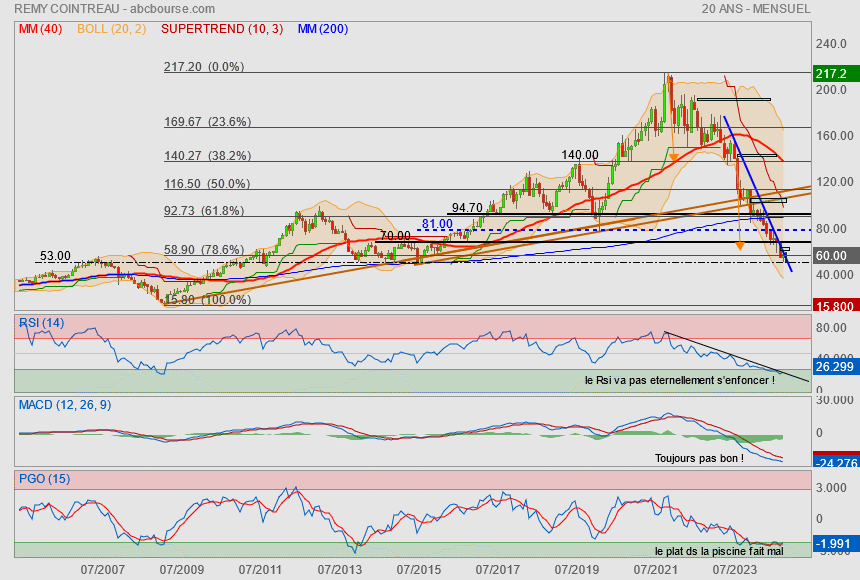860x580 pixels.
Task: Click the 07/2015 date axis label
Action: (x=418, y=570)
